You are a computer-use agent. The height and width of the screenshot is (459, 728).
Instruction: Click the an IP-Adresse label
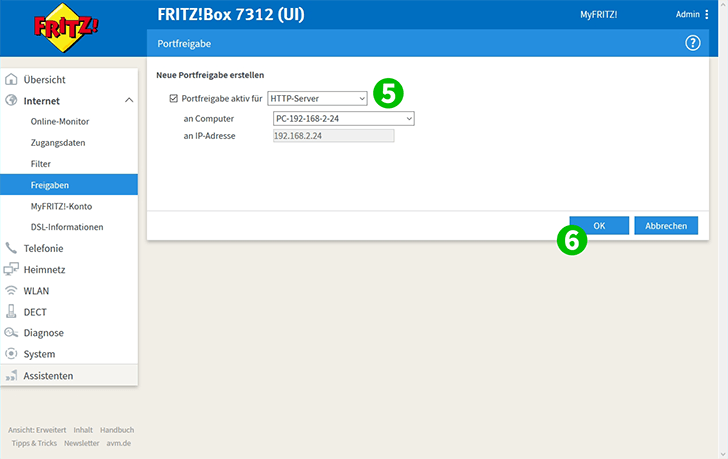click(209, 136)
